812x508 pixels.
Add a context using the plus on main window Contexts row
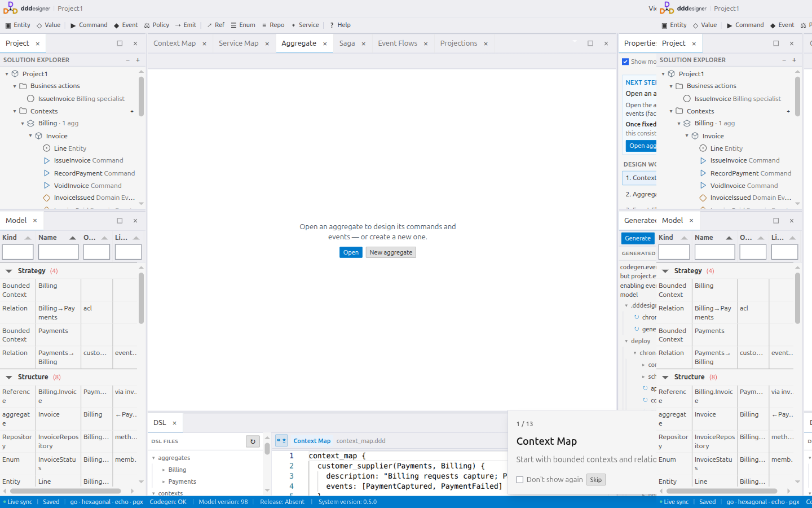[x=132, y=111]
